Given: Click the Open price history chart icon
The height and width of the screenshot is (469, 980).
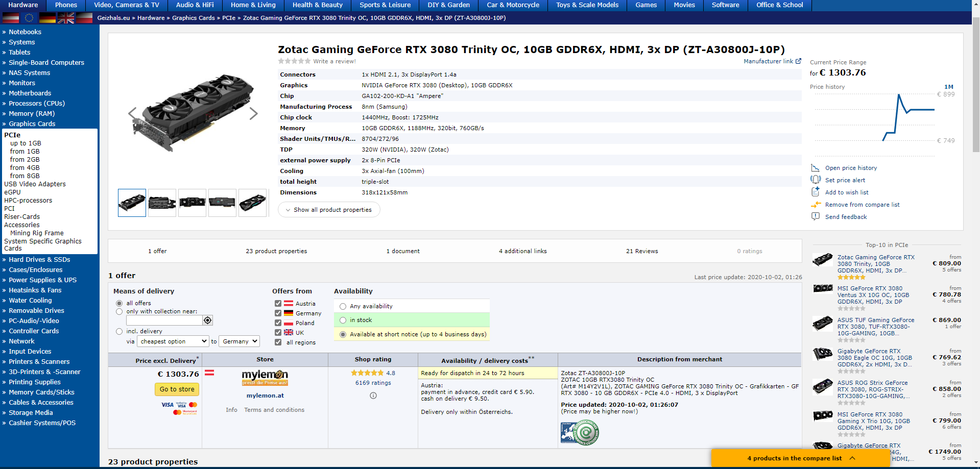Looking at the screenshot, I should pos(815,168).
